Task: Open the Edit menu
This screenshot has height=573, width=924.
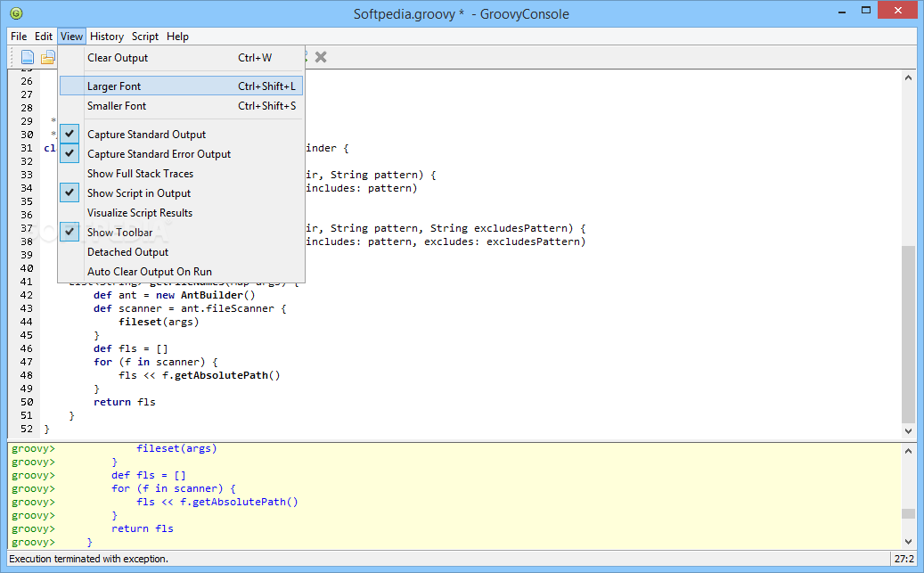Action: click(44, 37)
